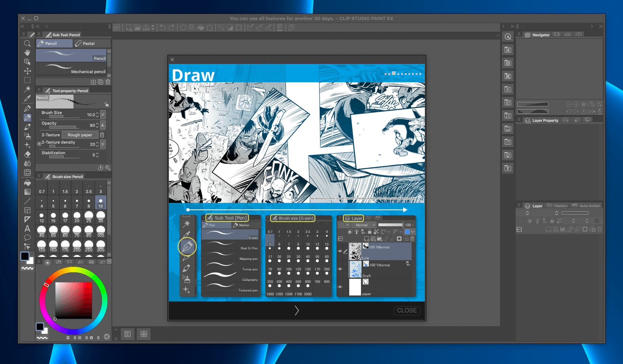Select the Eraser tool

click(x=27, y=154)
